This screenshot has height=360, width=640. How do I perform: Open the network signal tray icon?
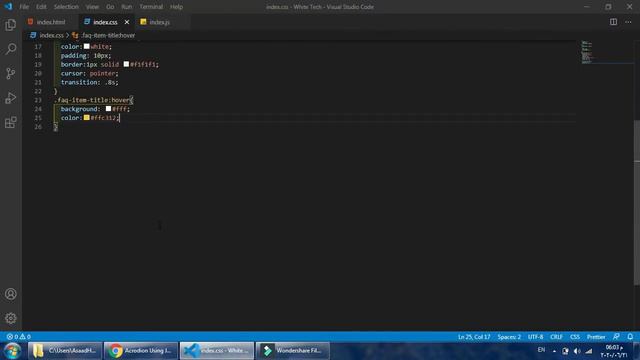click(x=589, y=351)
